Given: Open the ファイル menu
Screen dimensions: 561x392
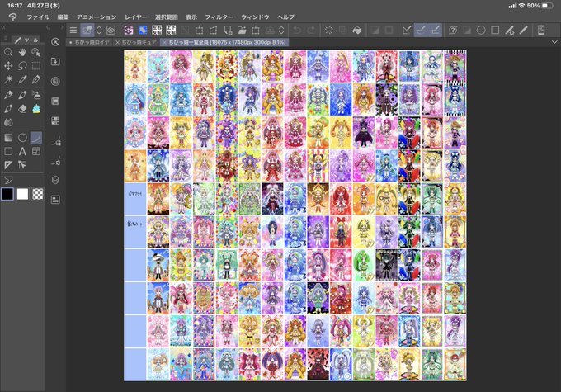Looking at the screenshot, I should 38,17.
